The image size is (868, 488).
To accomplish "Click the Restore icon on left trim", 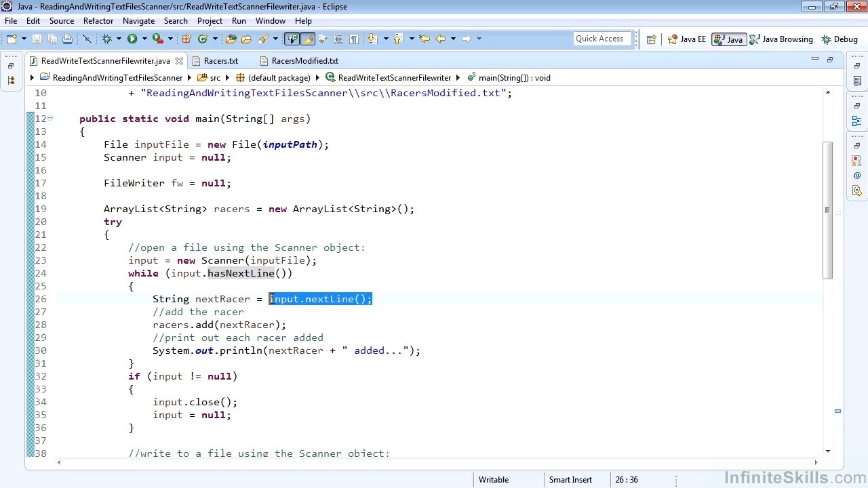I will tap(10, 66).
